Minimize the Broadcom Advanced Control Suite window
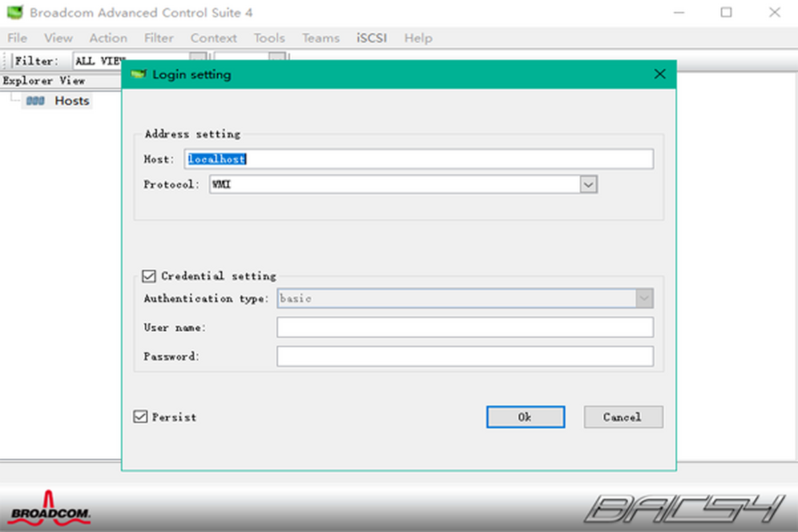Viewport: 798px width, 532px height. tap(678, 13)
